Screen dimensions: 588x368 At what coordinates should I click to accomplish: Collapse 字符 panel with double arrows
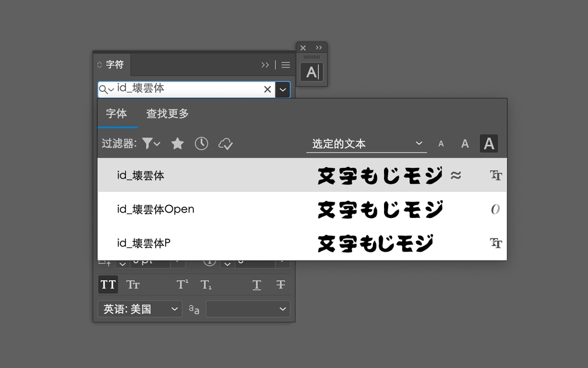coord(265,65)
